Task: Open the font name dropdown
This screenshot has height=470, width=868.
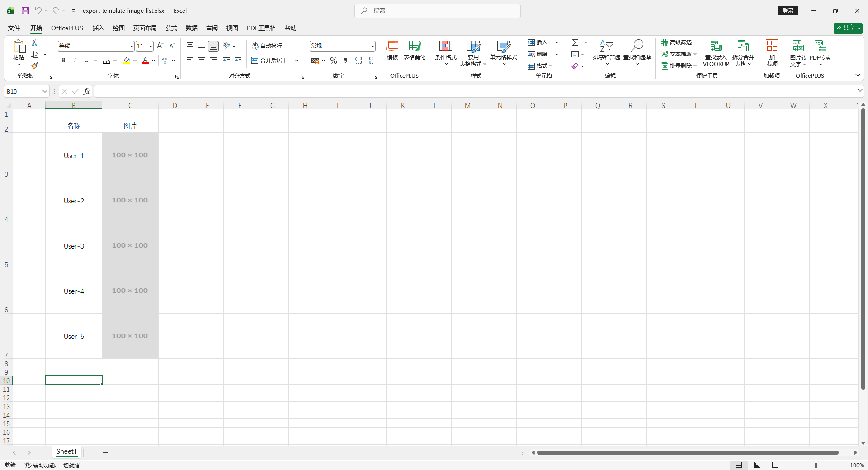Action: tap(132, 46)
